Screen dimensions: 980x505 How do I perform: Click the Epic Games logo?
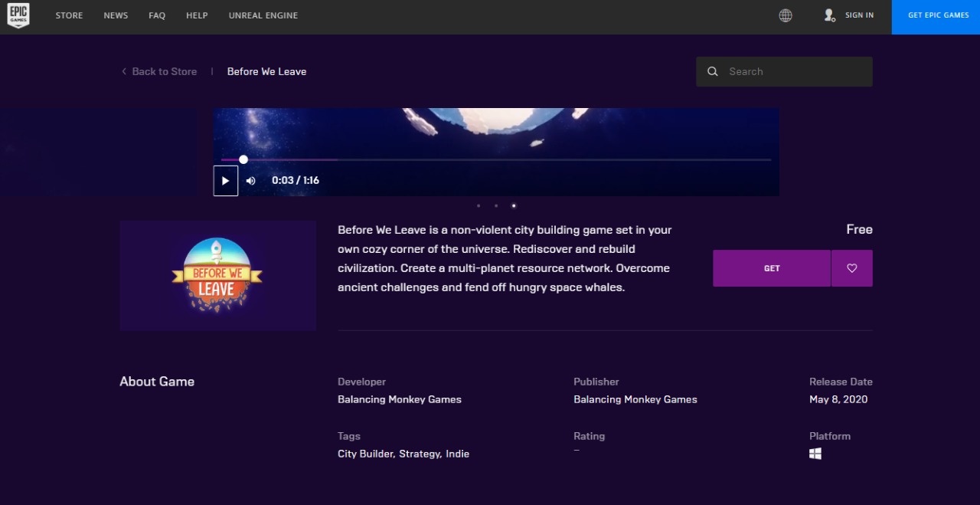click(x=18, y=16)
